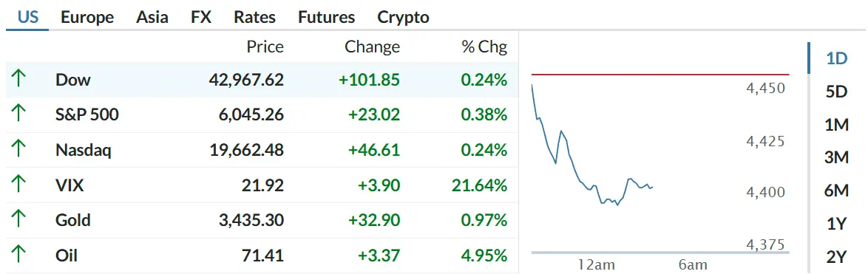The height and width of the screenshot is (274, 868).
Task: Open the Gold quote link
Action: point(73,220)
